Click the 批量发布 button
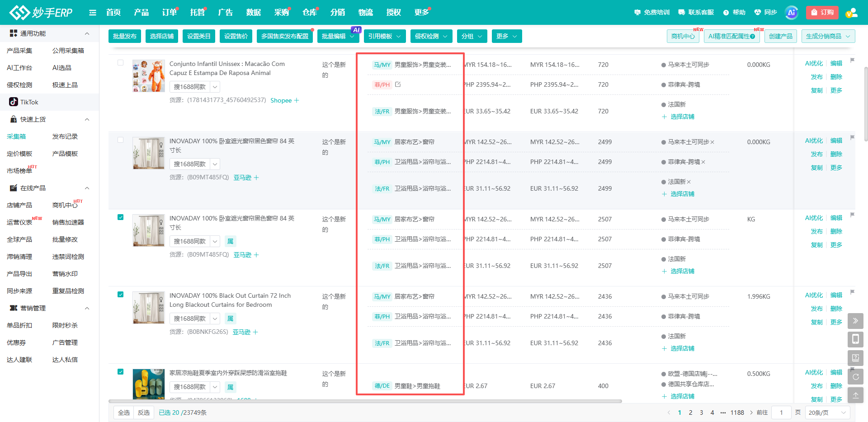 pos(125,36)
